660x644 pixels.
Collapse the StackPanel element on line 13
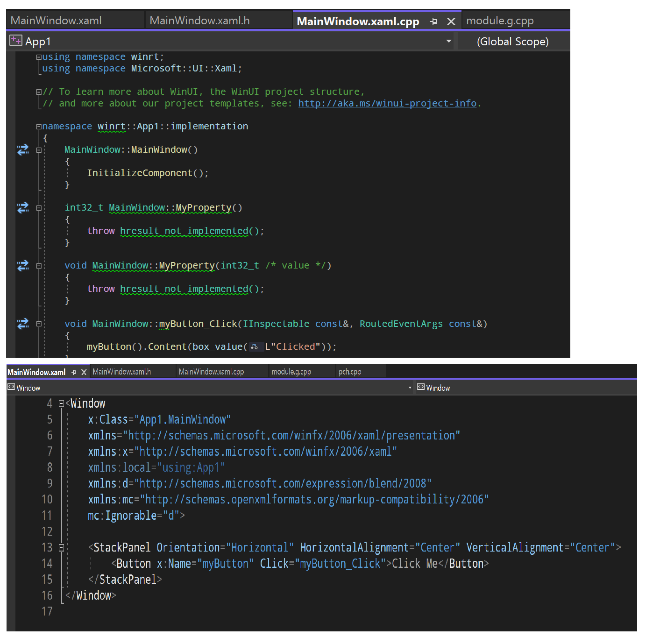[61, 548]
